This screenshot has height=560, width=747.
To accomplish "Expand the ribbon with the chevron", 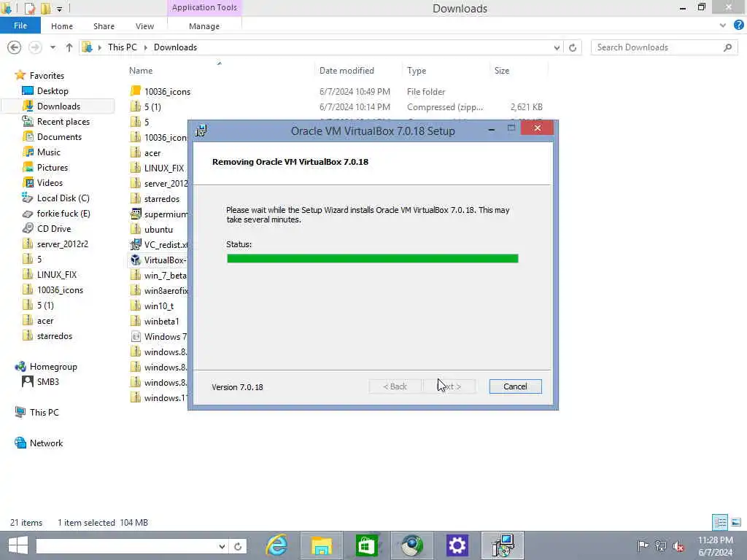I will click(x=723, y=26).
